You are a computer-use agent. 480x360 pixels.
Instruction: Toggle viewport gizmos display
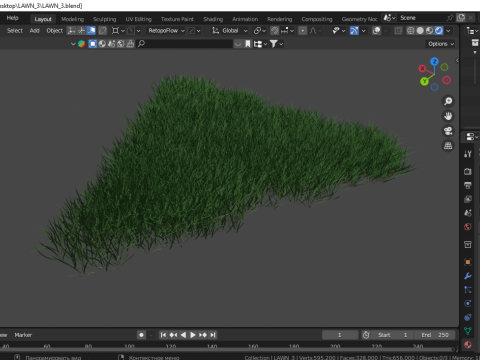click(354, 31)
